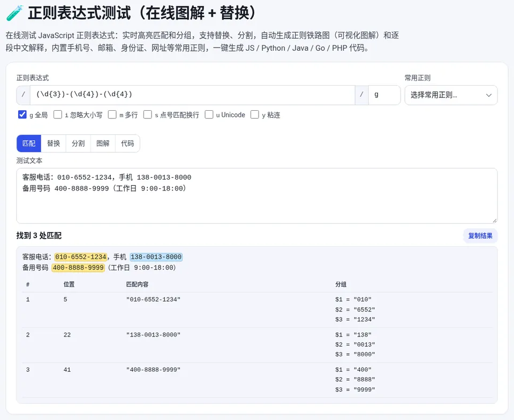Click group value $3 = "8000"
The image size is (514, 420).
(355, 355)
